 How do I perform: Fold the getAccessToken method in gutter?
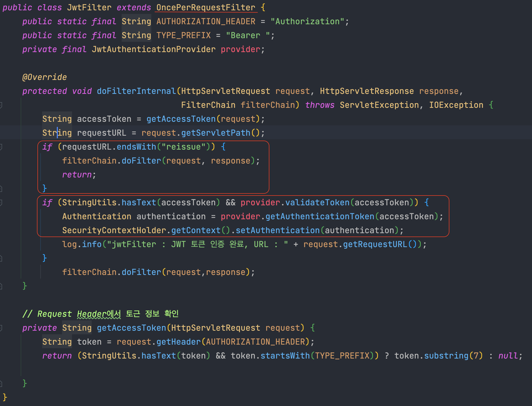point(1,328)
